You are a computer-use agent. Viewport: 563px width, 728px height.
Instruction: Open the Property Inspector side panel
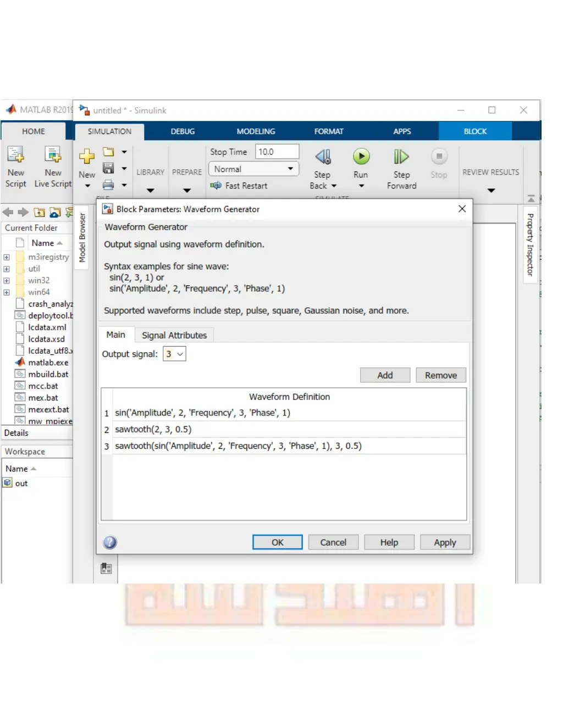tap(530, 245)
